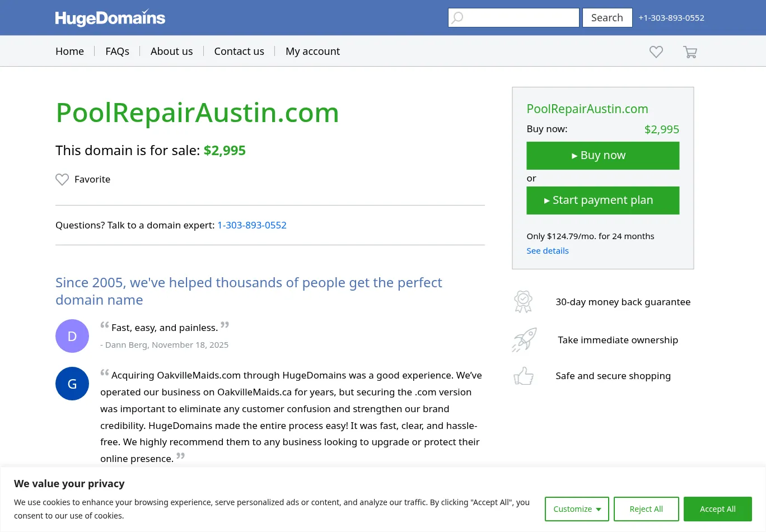
Task: Open the About us page
Action: [x=171, y=52]
